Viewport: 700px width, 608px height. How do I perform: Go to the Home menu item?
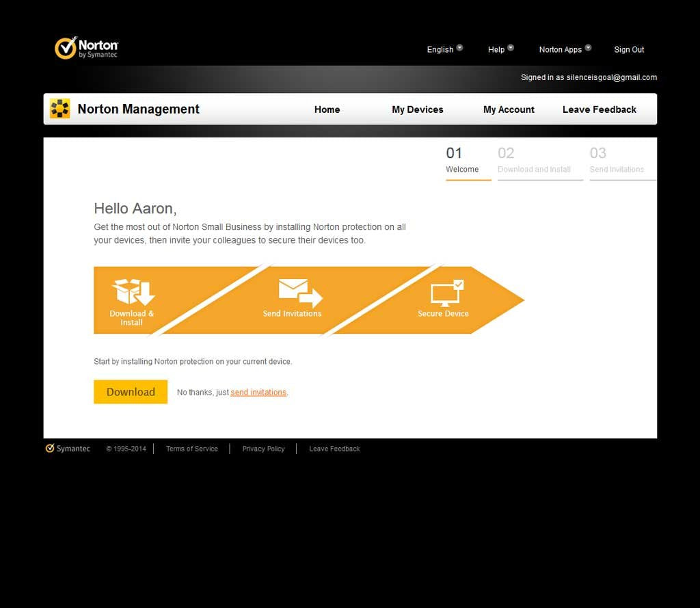327,109
